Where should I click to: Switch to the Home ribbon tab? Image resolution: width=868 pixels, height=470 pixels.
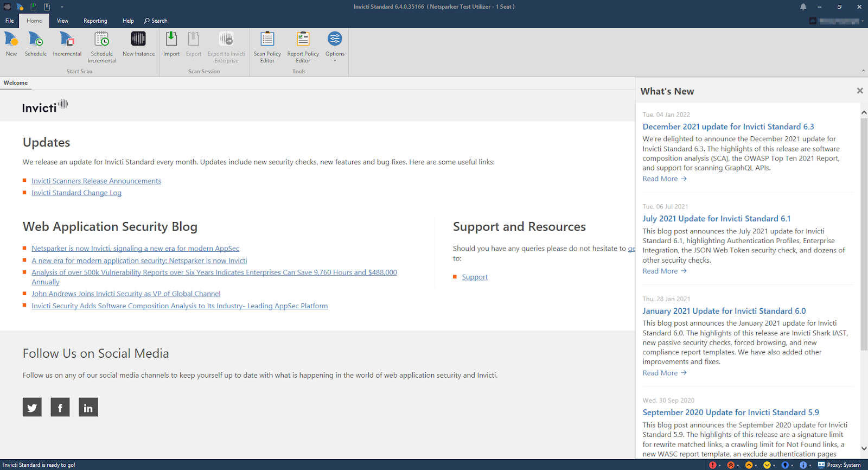[x=34, y=21]
